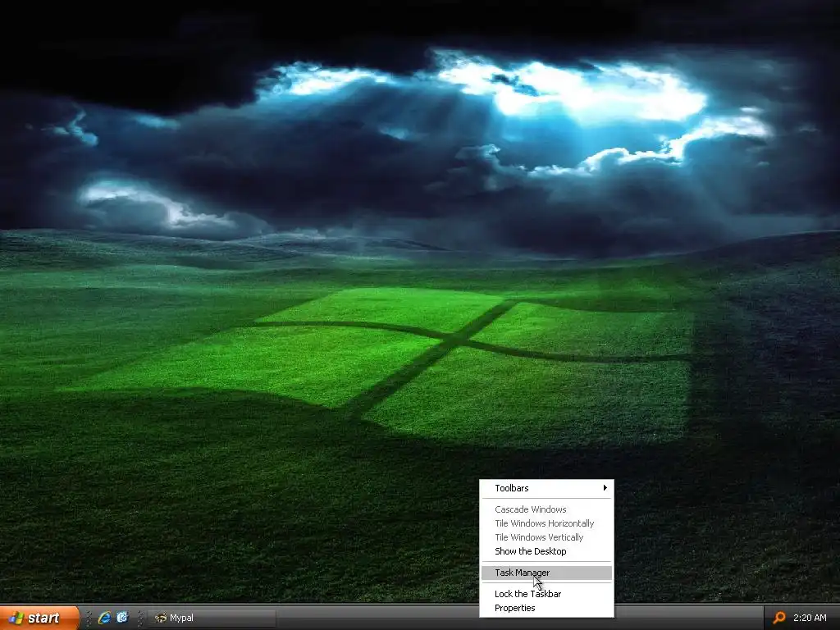Expand the Toolbars submenu
Viewport: 840px width, 630px height.
(546, 488)
